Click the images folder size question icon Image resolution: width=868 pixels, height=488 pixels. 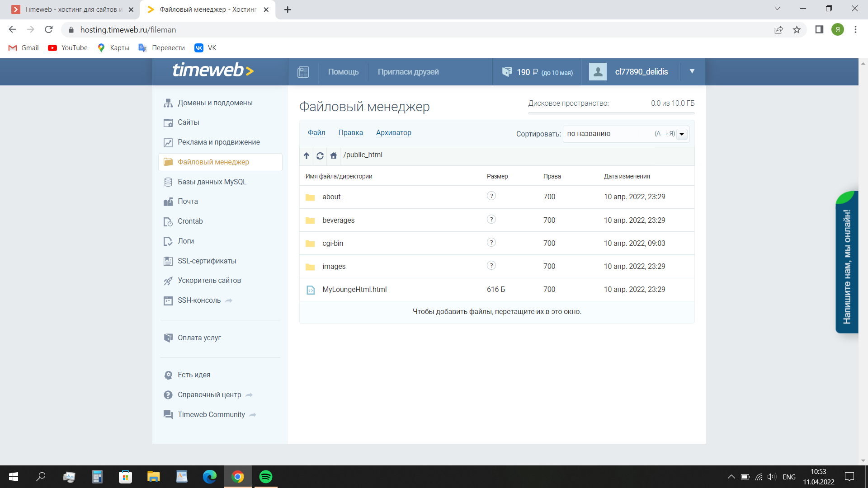pos(491,266)
